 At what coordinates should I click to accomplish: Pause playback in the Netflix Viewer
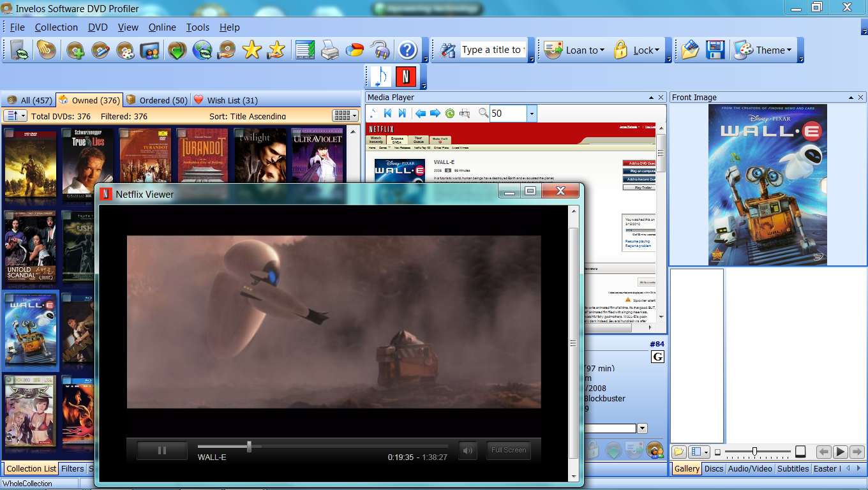(x=162, y=450)
